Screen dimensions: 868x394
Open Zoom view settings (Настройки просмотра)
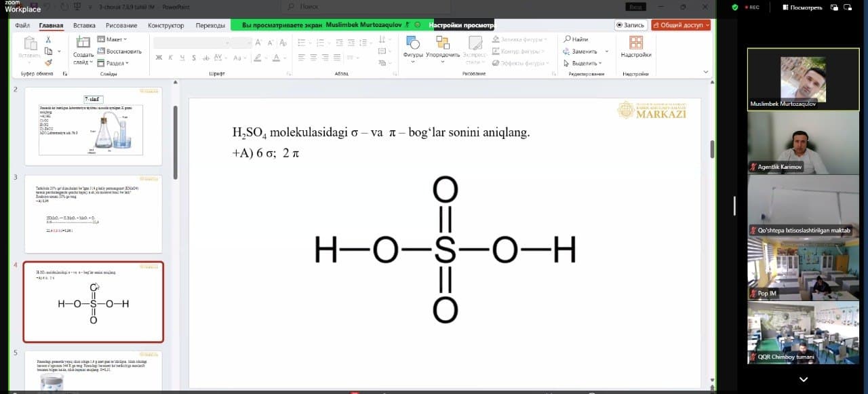458,25
